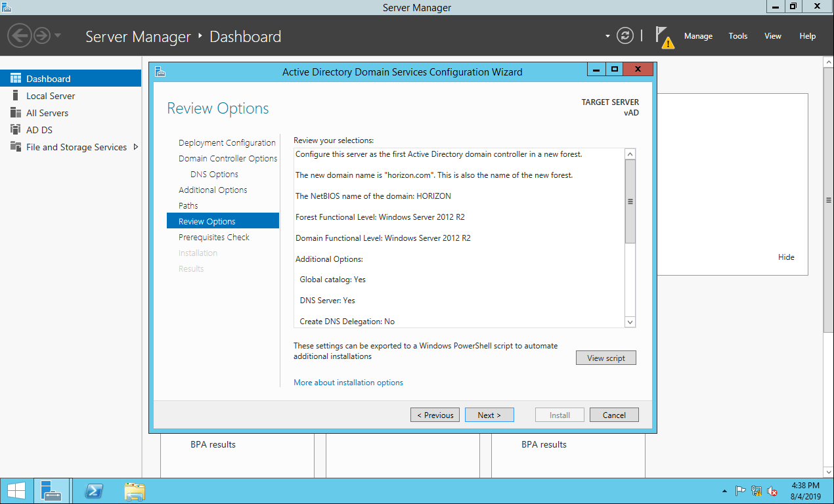Open the Tools menu

(x=737, y=36)
